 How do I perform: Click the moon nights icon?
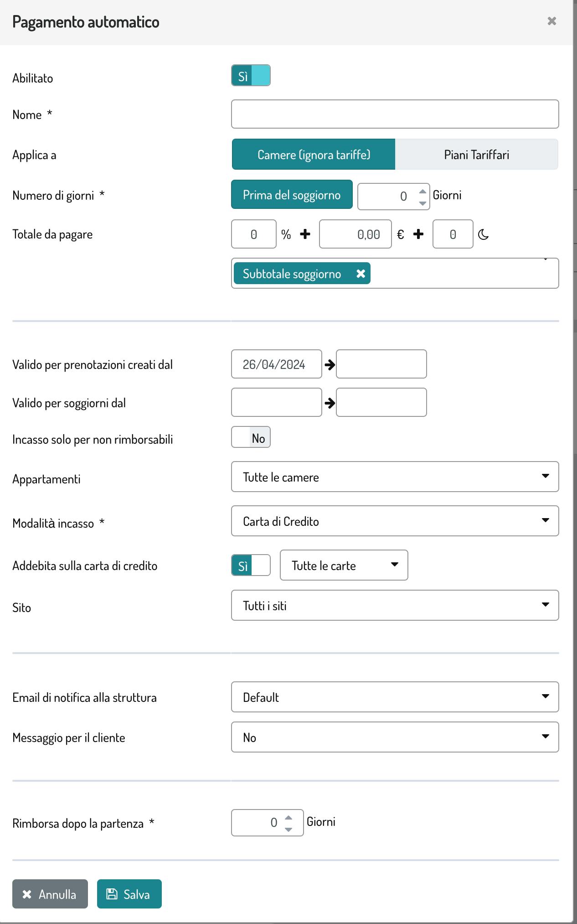point(483,234)
